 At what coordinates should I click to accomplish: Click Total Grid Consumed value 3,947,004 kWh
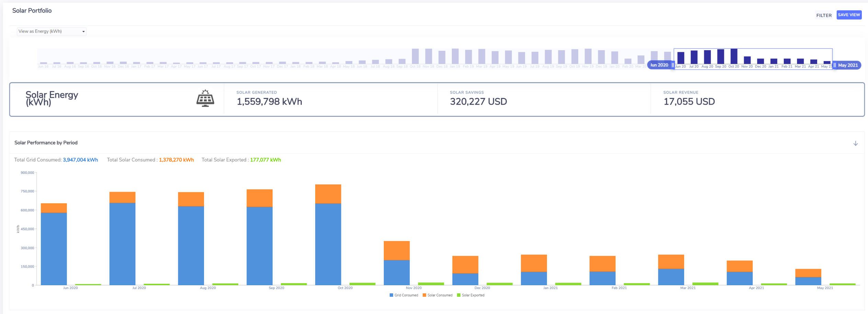(x=80, y=160)
